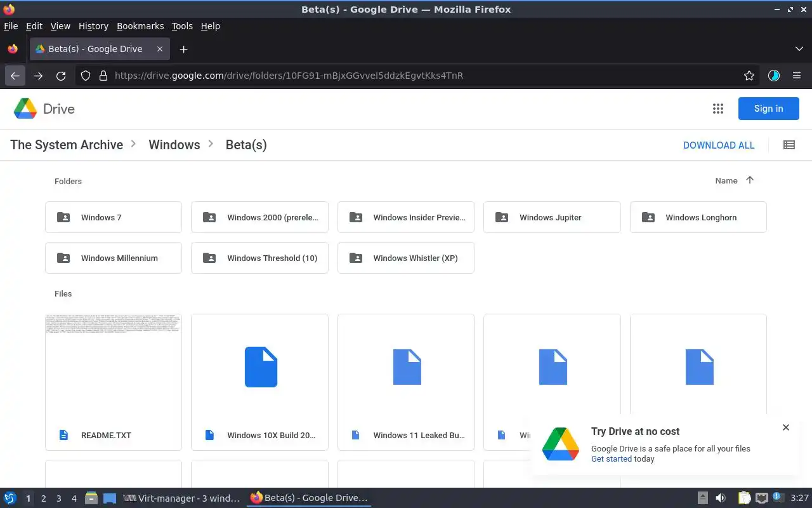Open the taskbar start menu icon
Image resolution: width=812 pixels, height=508 pixels.
tap(10, 498)
